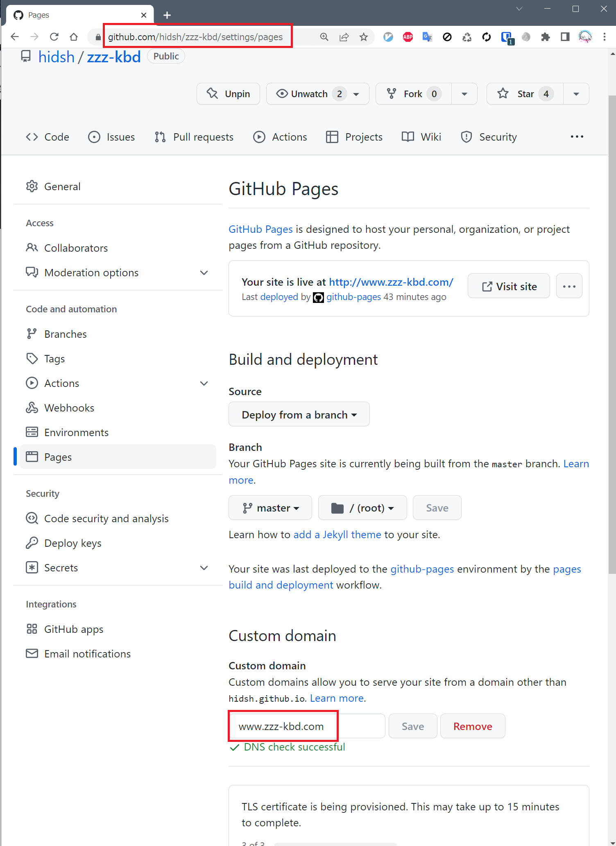
Task: Open the live site http://www.zzz-kbd.com/ link
Action: (x=391, y=282)
